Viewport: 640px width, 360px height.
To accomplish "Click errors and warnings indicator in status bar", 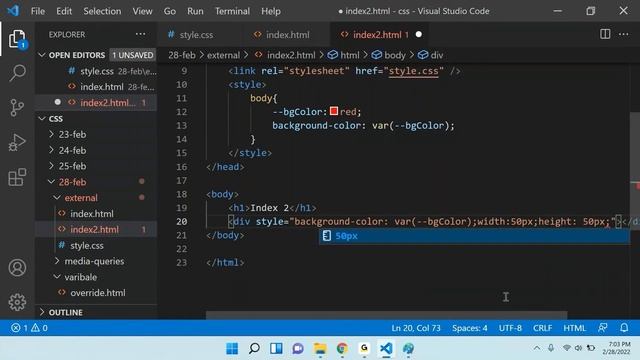I will 29,328.
